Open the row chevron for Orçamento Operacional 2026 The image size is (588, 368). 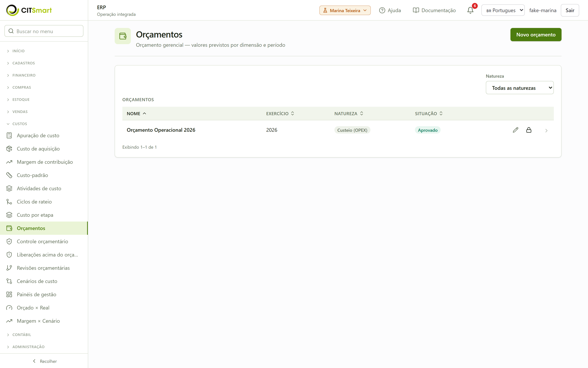point(546,130)
